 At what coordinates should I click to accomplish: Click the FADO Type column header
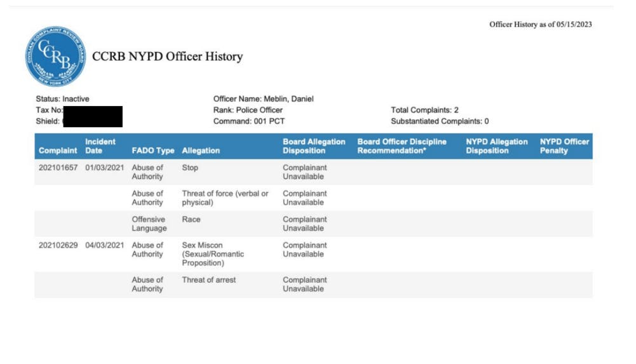coord(153,151)
